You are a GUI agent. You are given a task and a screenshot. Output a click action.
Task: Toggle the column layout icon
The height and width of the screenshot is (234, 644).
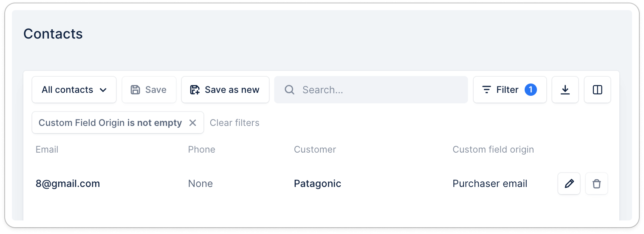[x=597, y=90]
